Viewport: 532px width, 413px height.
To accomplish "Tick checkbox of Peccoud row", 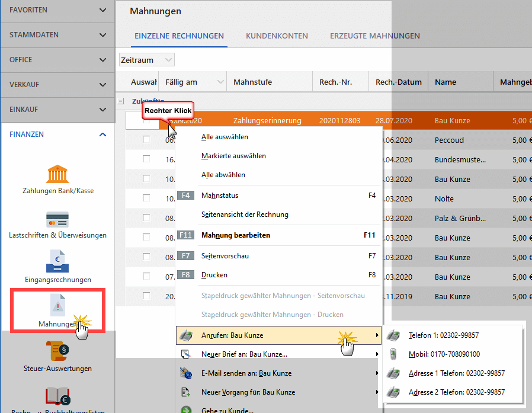I will (x=146, y=139).
